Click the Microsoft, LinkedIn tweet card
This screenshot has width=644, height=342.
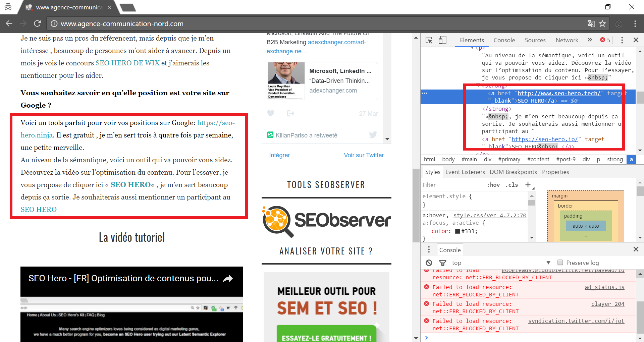click(323, 81)
